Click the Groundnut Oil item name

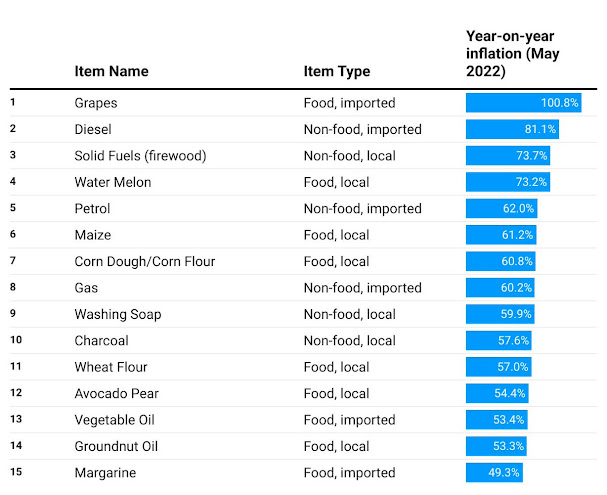[116, 446]
